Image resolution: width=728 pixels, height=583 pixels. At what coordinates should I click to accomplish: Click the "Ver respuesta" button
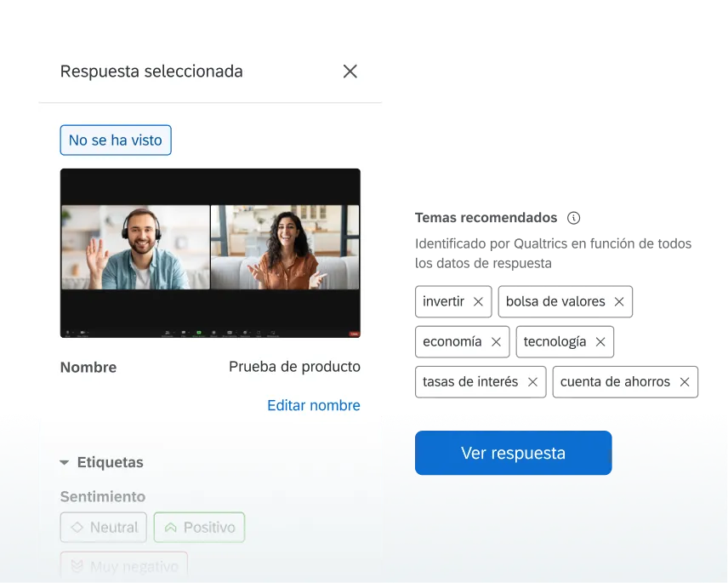click(x=513, y=453)
